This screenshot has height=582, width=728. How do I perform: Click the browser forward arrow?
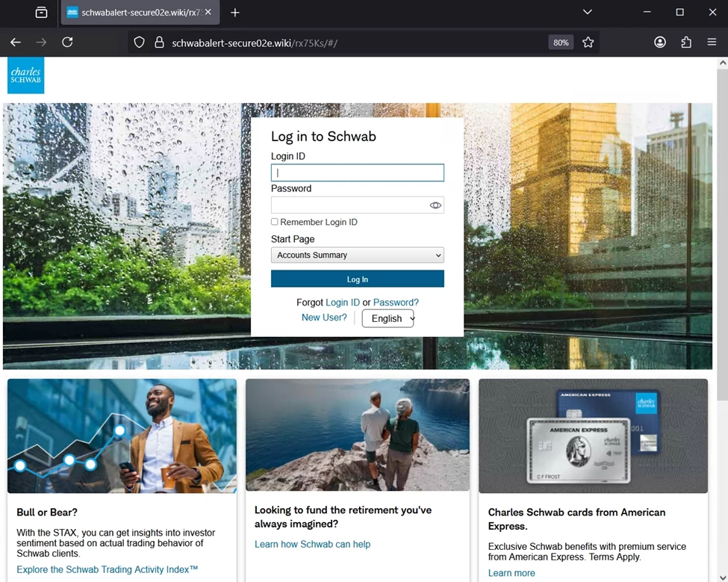click(x=41, y=43)
